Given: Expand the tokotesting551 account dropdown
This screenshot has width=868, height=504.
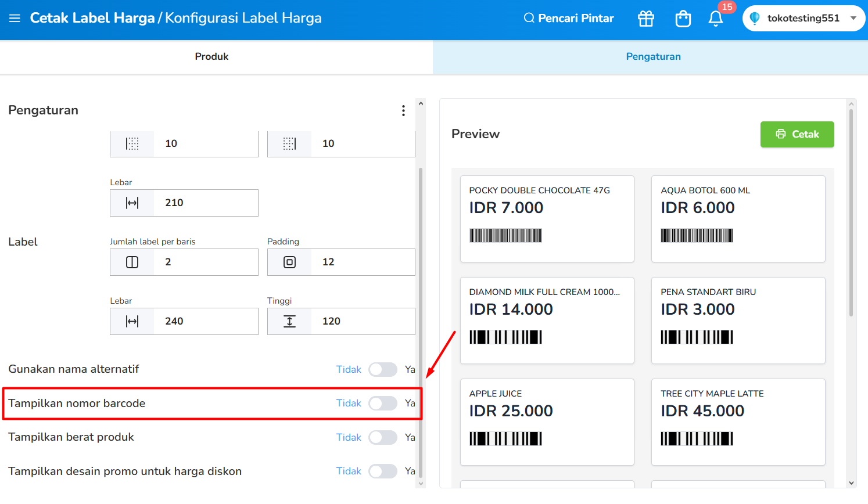Looking at the screenshot, I should 853,18.
